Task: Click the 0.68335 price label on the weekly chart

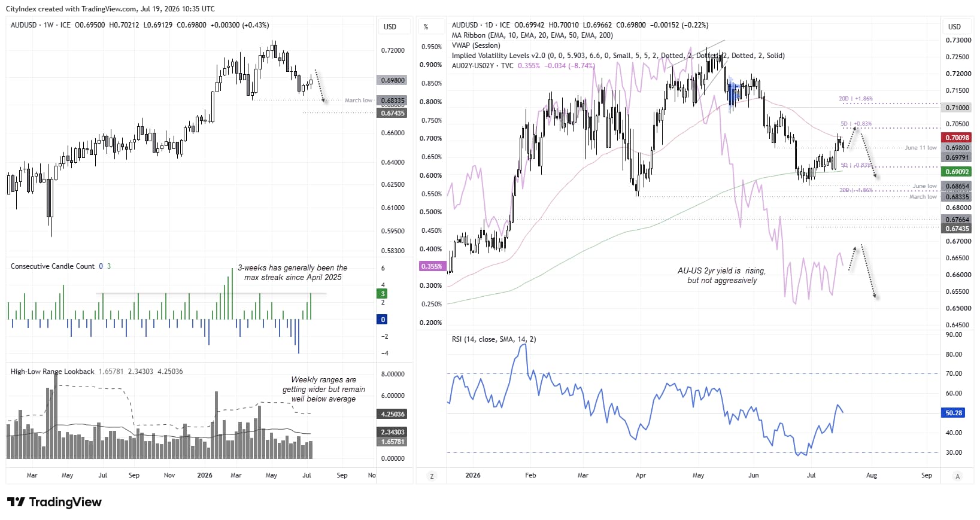Action: pyautogui.click(x=393, y=101)
